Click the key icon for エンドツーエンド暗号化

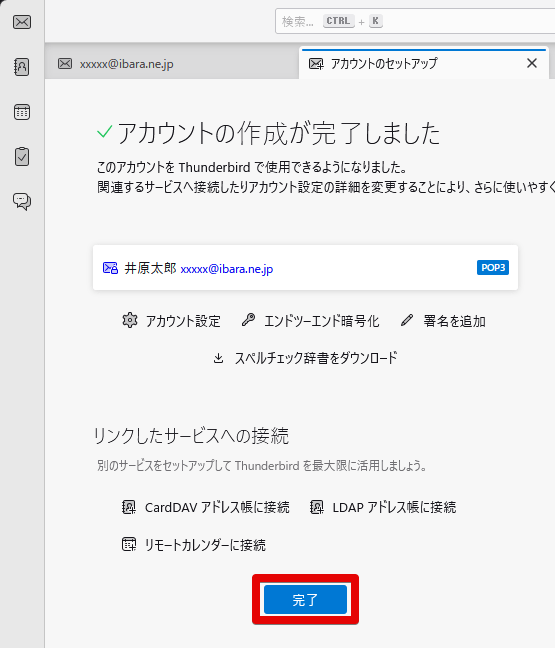(x=248, y=320)
